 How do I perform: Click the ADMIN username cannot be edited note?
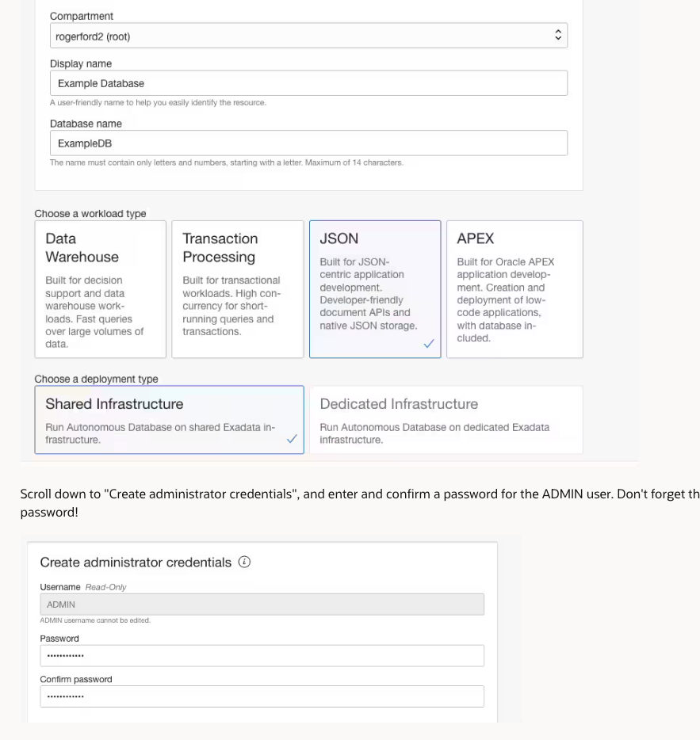point(95,620)
